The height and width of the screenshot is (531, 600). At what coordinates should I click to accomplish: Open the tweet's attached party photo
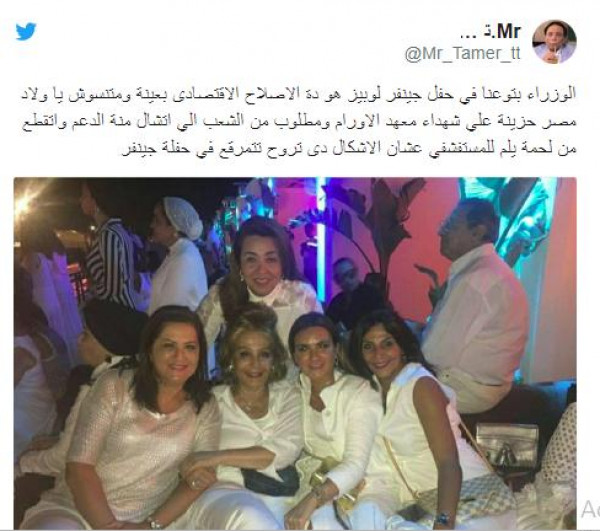tap(295, 353)
